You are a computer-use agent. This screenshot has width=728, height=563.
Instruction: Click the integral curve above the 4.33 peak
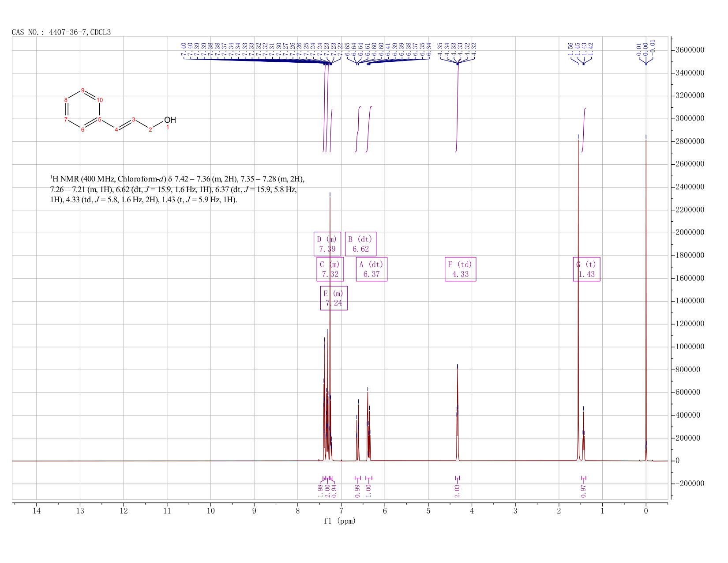tap(457, 107)
